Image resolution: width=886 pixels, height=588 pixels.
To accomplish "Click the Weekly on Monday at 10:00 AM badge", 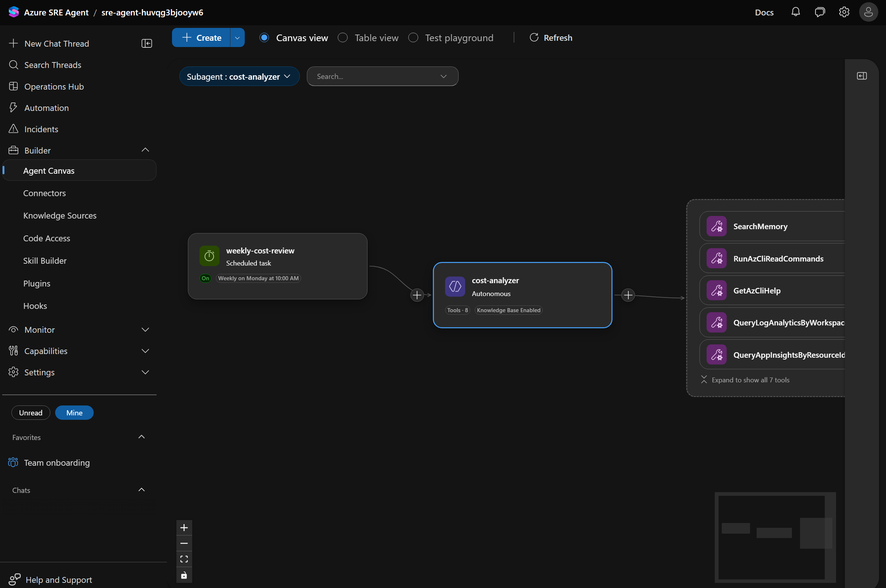I will click(x=258, y=278).
